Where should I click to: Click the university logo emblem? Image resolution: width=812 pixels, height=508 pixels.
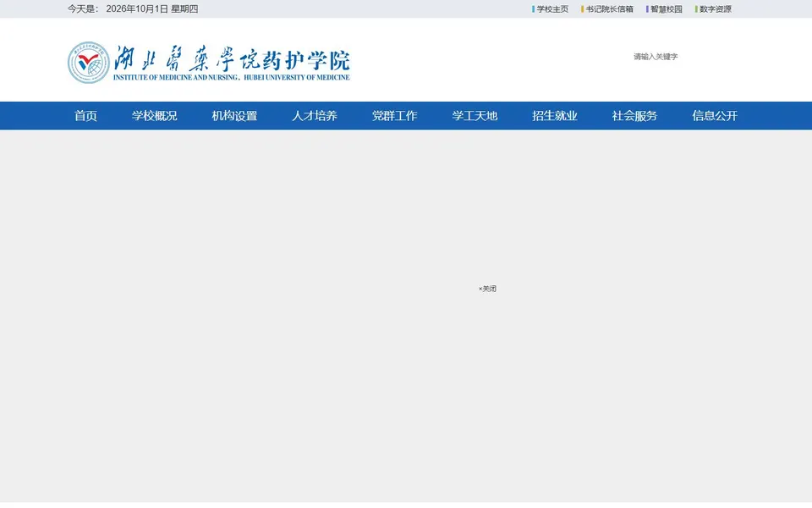pos(89,63)
